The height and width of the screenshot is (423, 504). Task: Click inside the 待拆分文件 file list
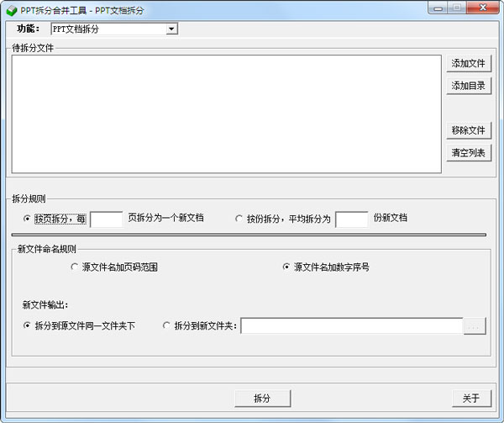coord(227,114)
